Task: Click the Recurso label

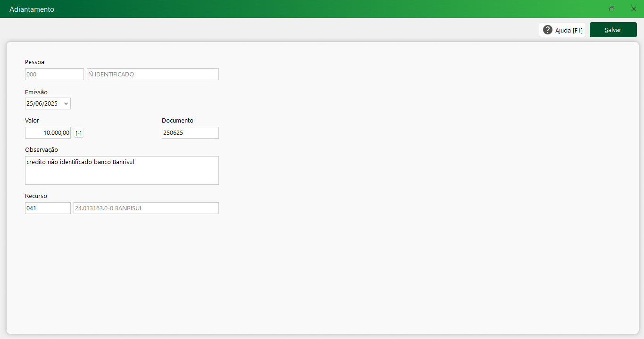Action: (36, 196)
